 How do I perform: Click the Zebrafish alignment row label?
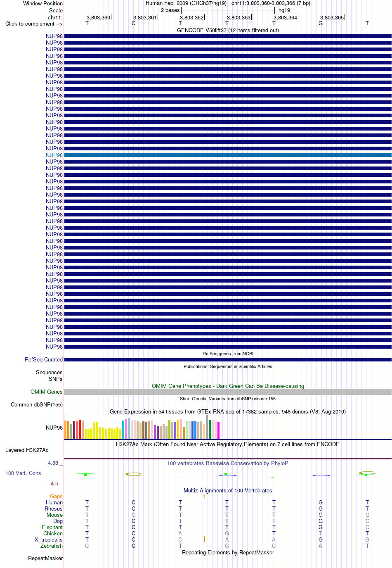(52, 546)
